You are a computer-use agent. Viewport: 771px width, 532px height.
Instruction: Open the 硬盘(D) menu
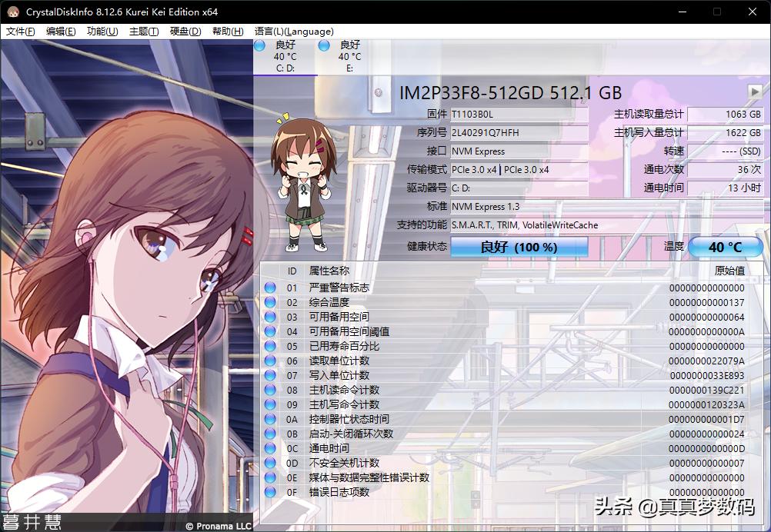click(185, 32)
